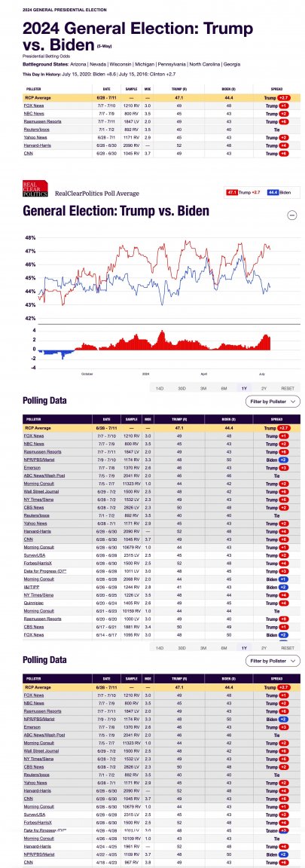
Task: Select the 3M range under the chart
Action: (x=203, y=389)
